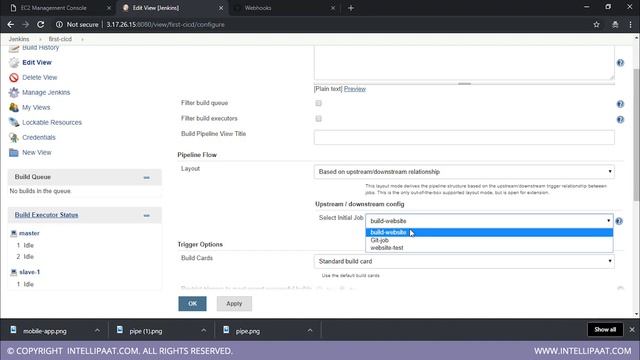Open the slave-1 node link
The width and height of the screenshot is (640, 360).
29,272
